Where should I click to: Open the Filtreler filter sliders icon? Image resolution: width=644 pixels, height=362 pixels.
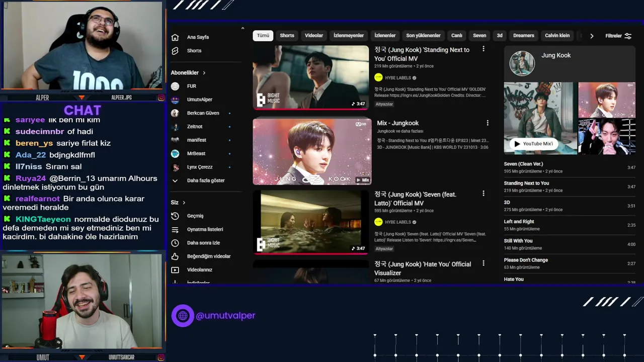628,36
